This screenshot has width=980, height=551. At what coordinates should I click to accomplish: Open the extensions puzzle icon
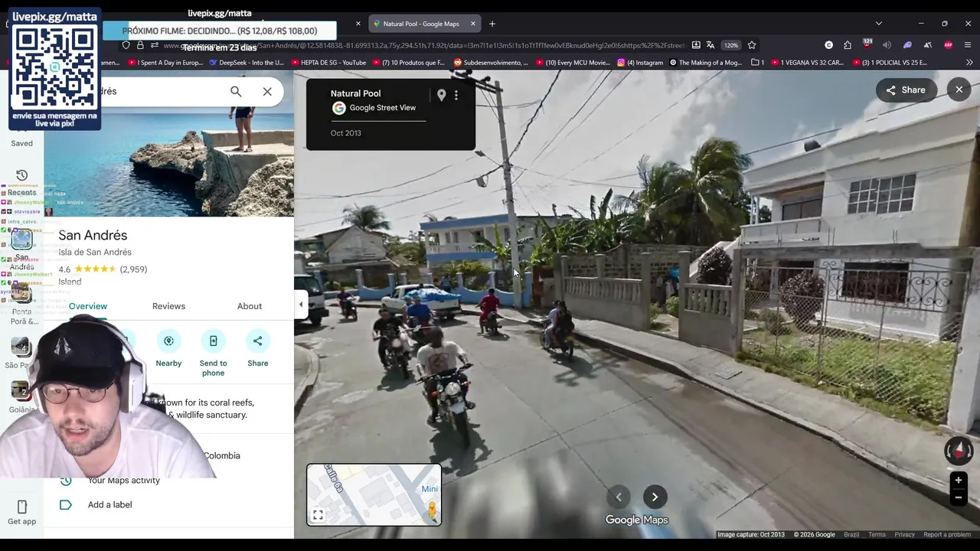[848, 45]
